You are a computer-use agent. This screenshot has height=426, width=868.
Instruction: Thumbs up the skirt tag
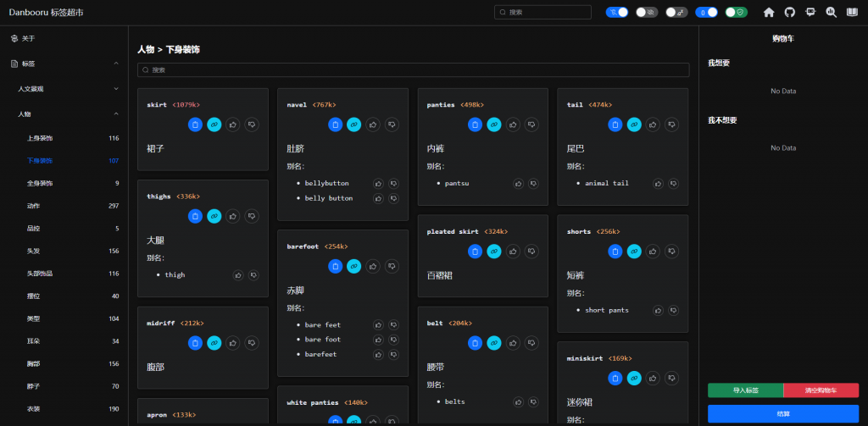click(x=233, y=124)
